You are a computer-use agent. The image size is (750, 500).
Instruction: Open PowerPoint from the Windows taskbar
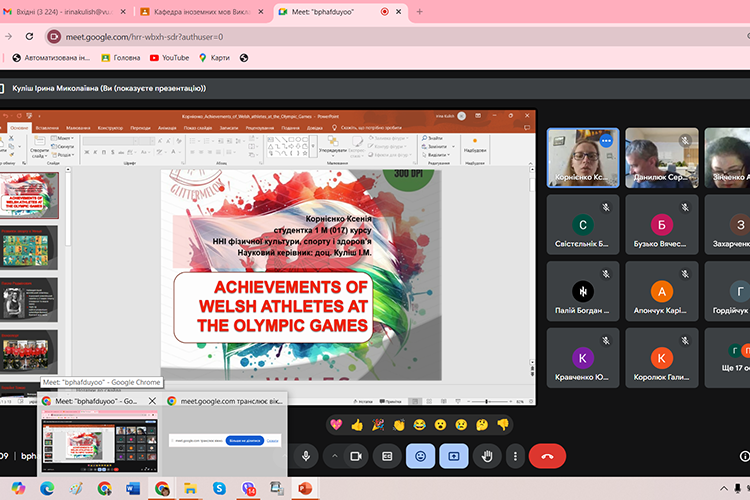(x=305, y=488)
